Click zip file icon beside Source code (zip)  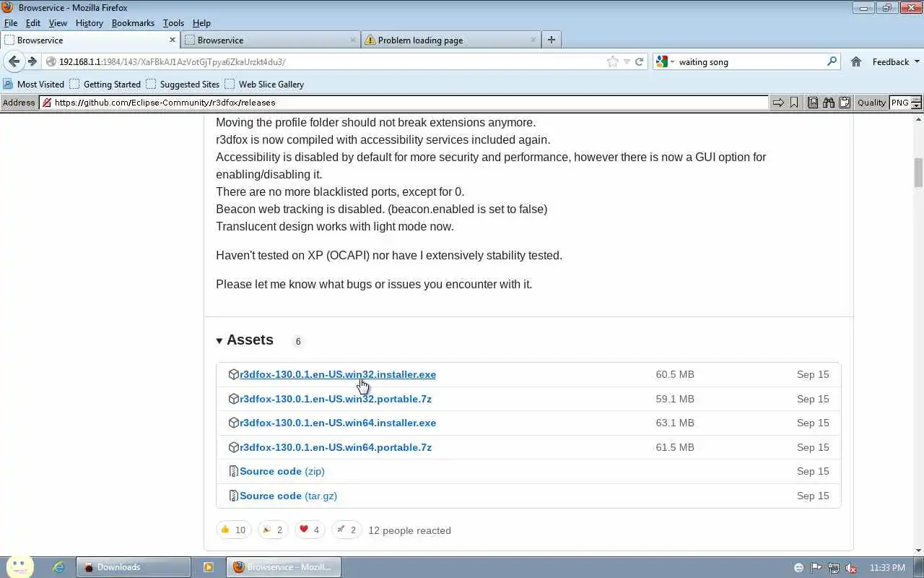pyautogui.click(x=233, y=471)
